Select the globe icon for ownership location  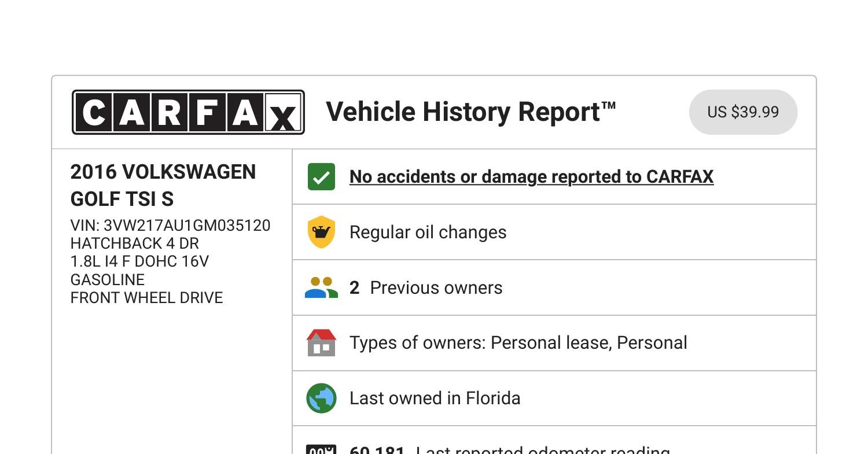pyautogui.click(x=321, y=398)
